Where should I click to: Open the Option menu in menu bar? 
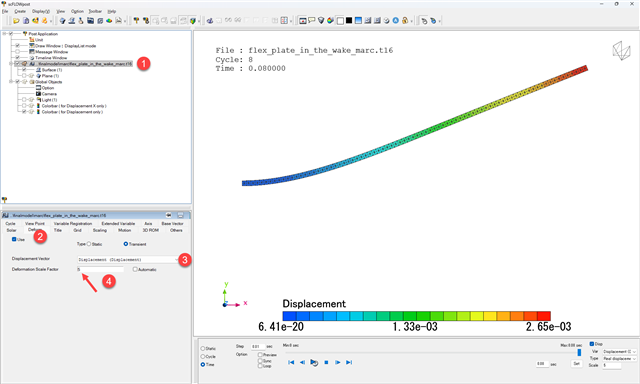click(x=77, y=11)
